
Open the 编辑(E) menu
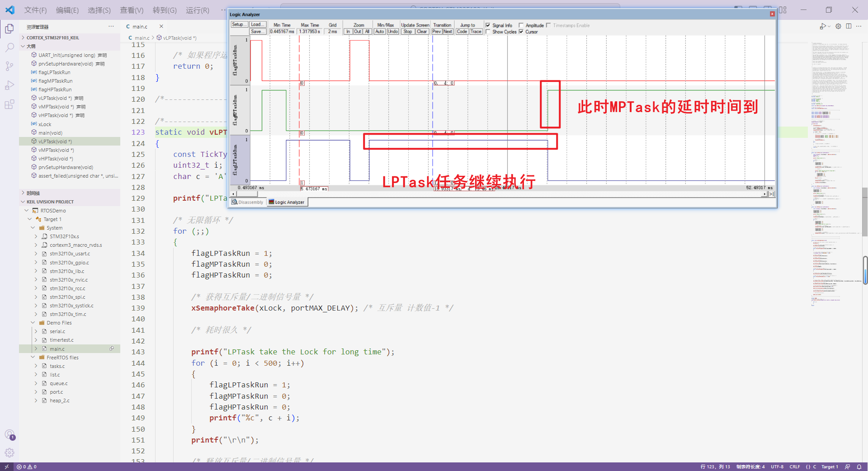point(67,10)
